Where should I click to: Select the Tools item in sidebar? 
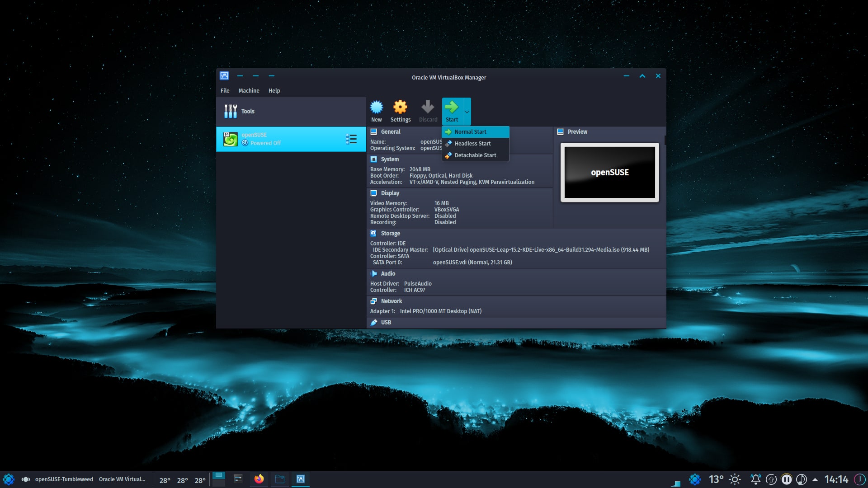tap(291, 111)
